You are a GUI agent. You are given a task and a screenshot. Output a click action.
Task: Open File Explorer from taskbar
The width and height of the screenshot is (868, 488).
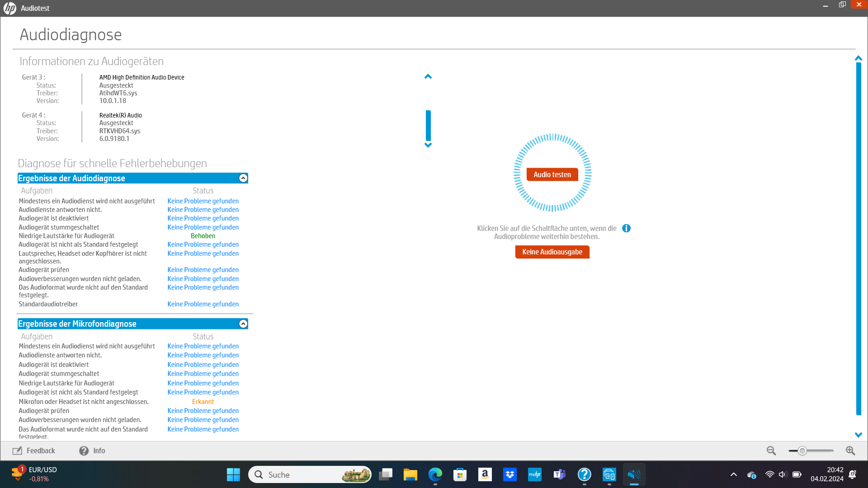click(410, 474)
